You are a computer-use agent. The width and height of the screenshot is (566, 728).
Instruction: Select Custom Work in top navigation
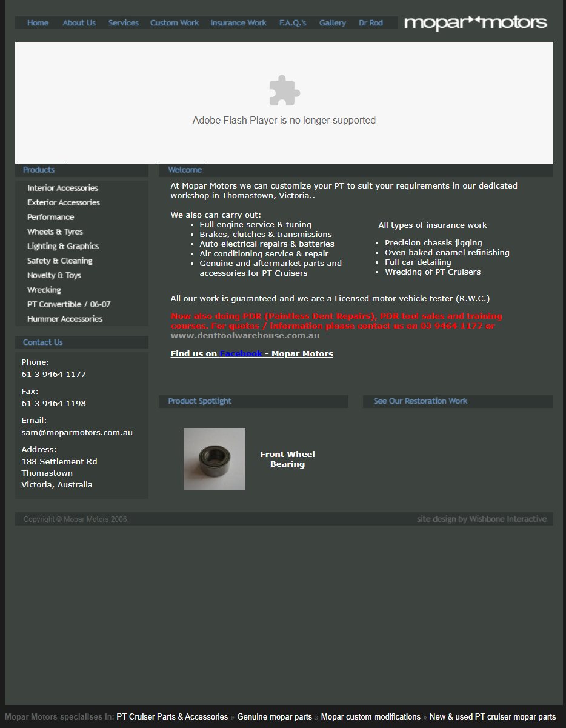[x=175, y=23]
